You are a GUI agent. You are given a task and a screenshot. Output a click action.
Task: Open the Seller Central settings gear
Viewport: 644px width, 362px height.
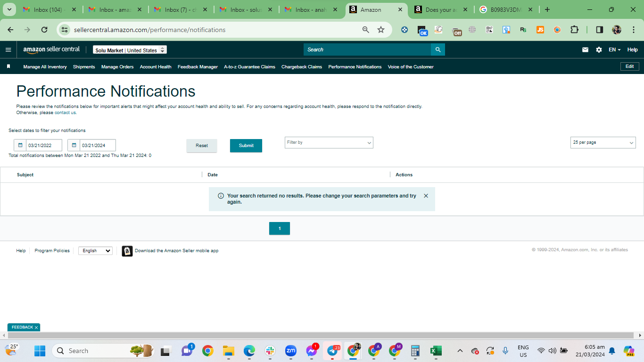click(x=599, y=49)
